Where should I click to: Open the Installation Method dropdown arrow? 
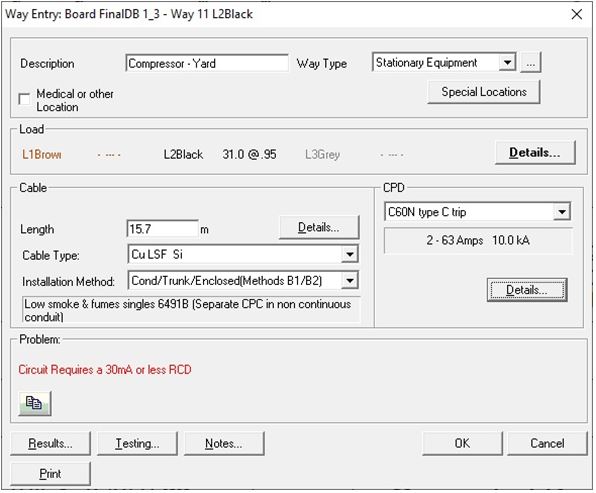coord(349,281)
